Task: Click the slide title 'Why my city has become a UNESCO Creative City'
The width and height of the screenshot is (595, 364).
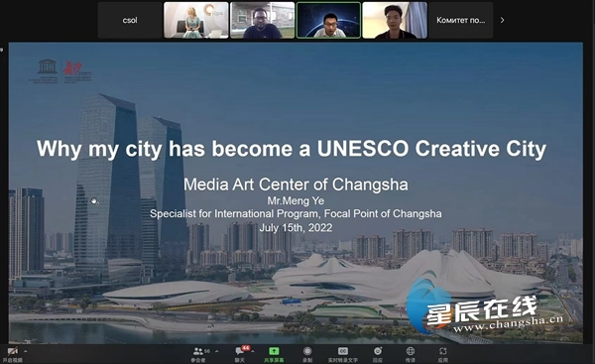Action: coord(292,149)
